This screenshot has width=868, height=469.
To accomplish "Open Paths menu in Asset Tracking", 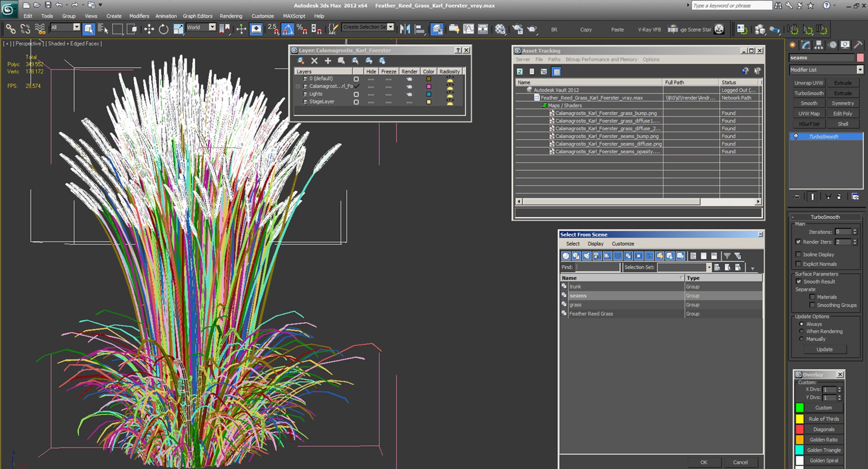I will coord(554,59).
